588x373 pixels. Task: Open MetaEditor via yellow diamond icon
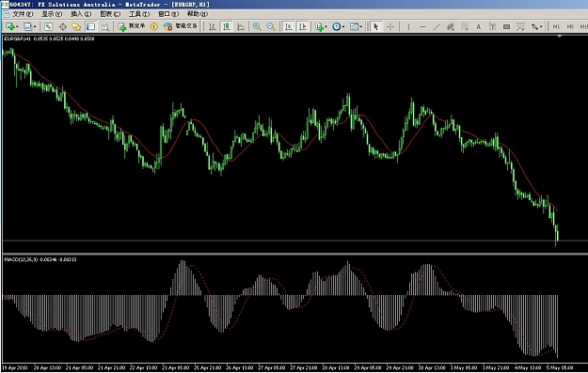[153, 26]
